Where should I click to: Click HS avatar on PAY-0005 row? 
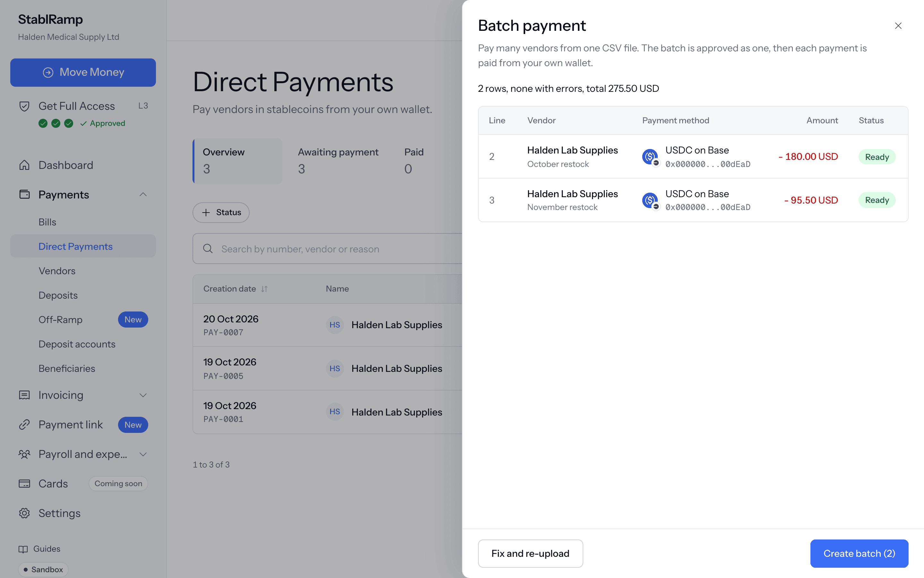point(335,369)
